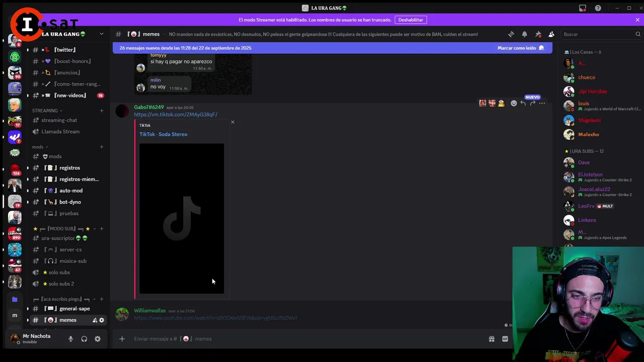Open Williamwallas's YouTube link

[x=215, y=318]
